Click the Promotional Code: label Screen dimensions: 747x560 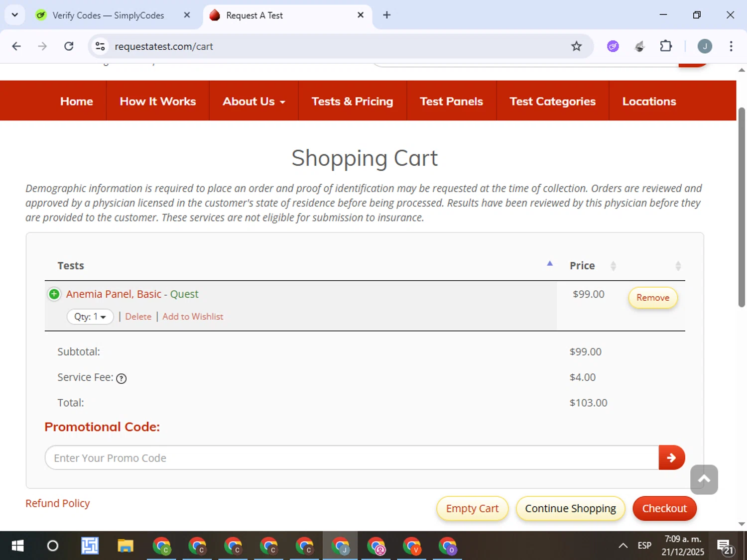[x=102, y=427]
